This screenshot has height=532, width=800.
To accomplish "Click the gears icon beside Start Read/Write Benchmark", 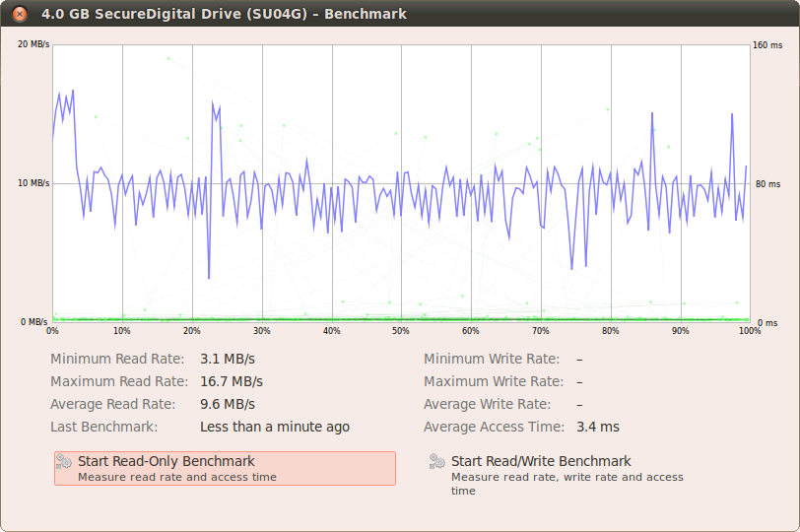I will [437, 461].
